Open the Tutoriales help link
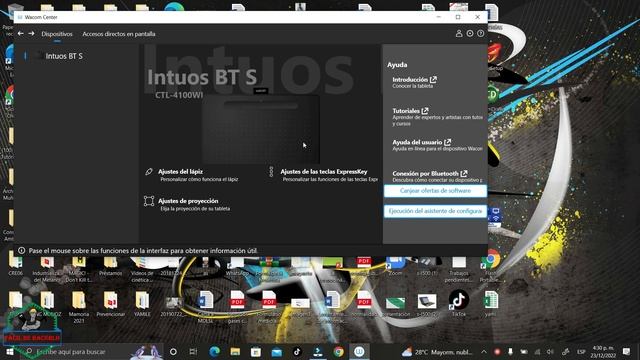Viewport: 640px width, 360px height. point(410,111)
